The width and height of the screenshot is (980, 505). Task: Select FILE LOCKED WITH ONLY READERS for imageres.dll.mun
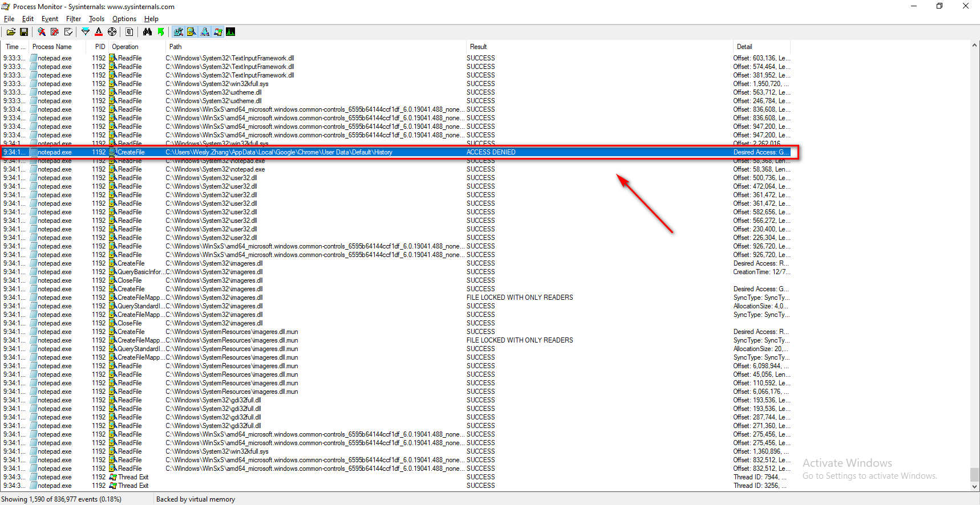pos(520,340)
